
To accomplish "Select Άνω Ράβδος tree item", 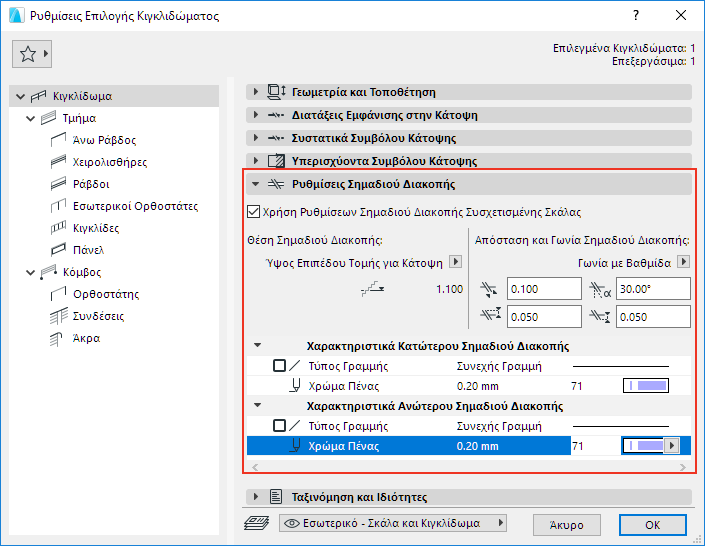I will [104, 140].
